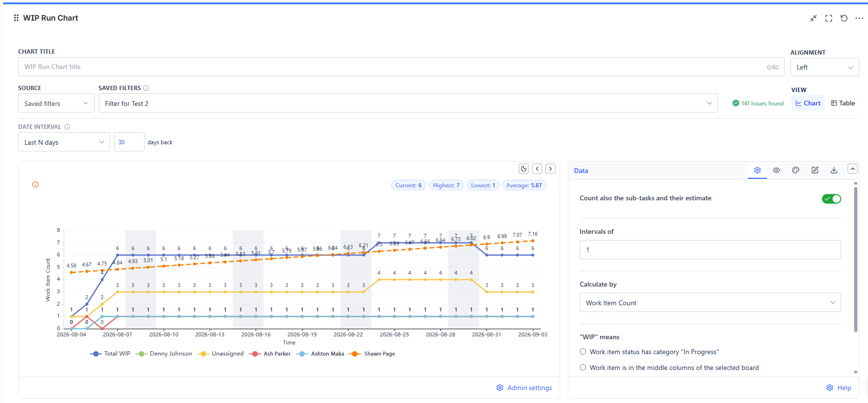Open the Calculate by Work Item Count dropdown
This screenshot has width=868, height=403.
coord(710,302)
